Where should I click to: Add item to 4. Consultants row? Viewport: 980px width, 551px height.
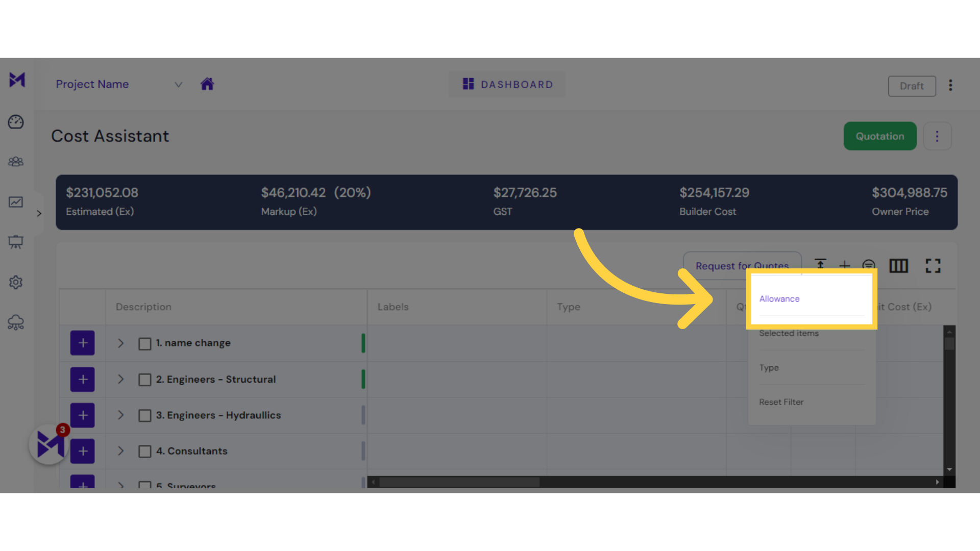(x=83, y=451)
